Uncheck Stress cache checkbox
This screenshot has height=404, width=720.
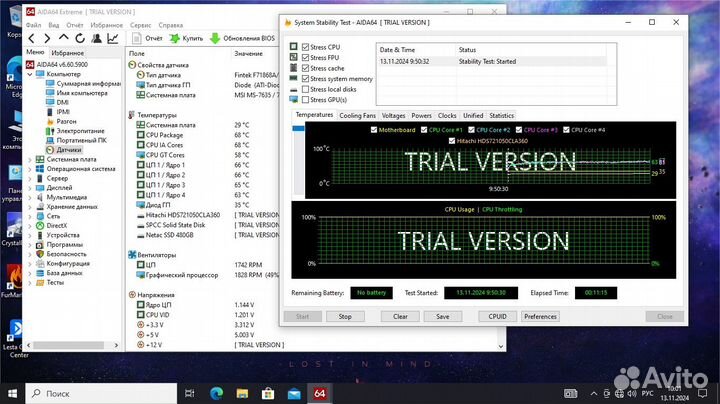point(305,68)
